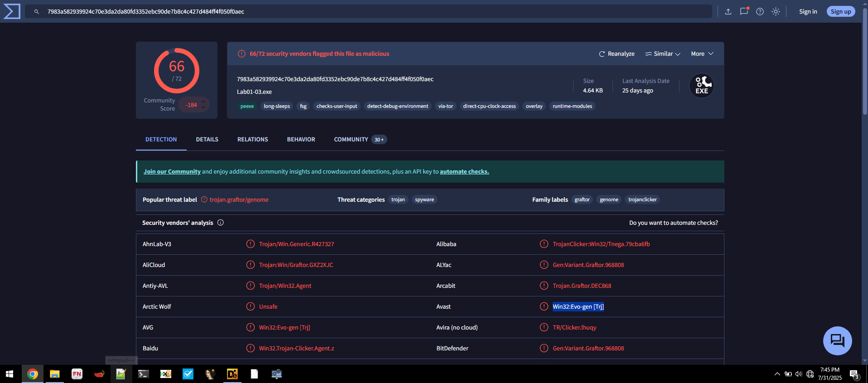Expand the More dropdown
Screen dimensions: 868x383
click(x=702, y=54)
